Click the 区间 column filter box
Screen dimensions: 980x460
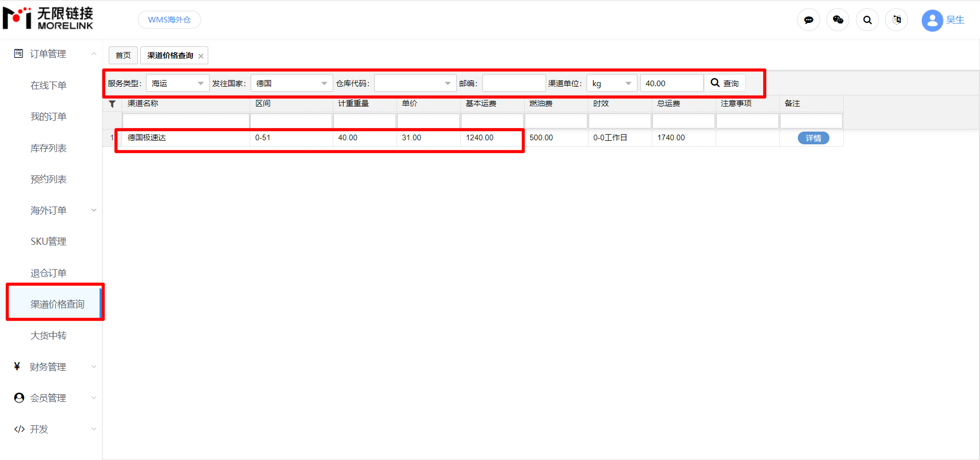(291, 121)
